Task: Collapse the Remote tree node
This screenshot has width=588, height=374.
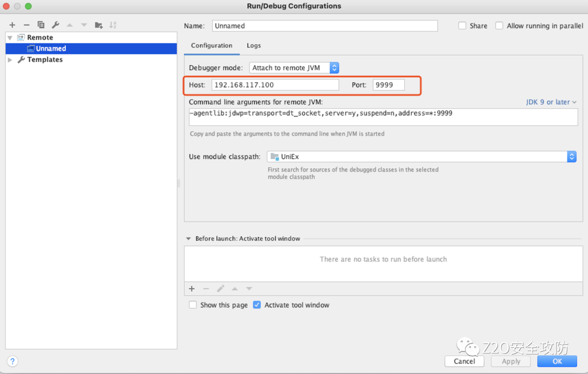Action: pos(10,38)
